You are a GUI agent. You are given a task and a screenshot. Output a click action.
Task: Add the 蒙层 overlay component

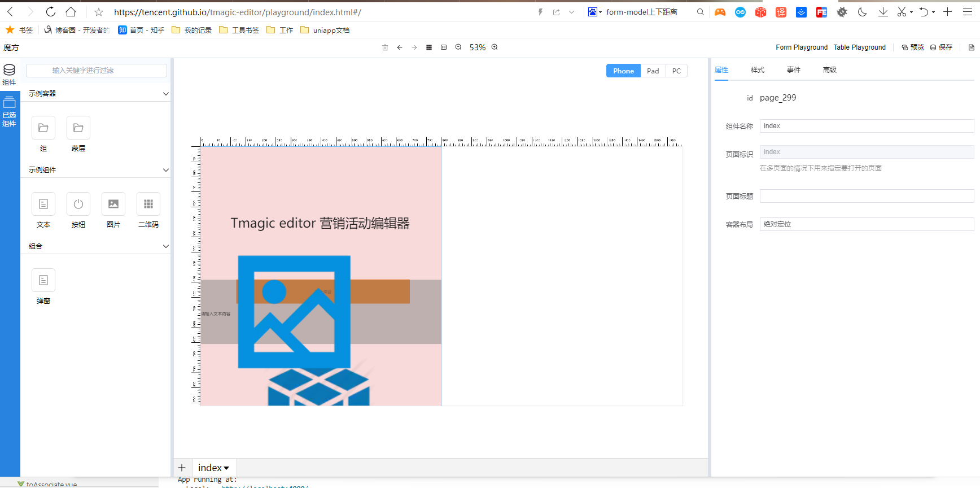click(78, 134)
